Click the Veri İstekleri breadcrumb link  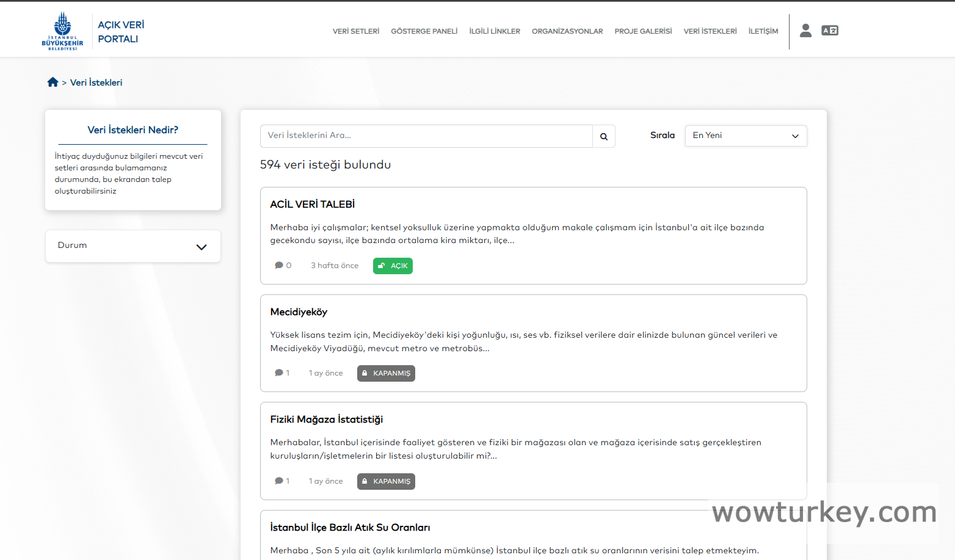(x=96, y=82)
